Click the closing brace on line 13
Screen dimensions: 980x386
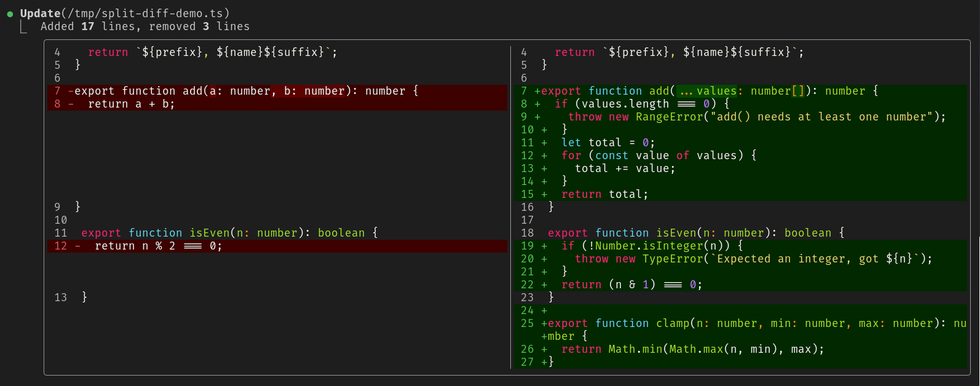[84, 297]
